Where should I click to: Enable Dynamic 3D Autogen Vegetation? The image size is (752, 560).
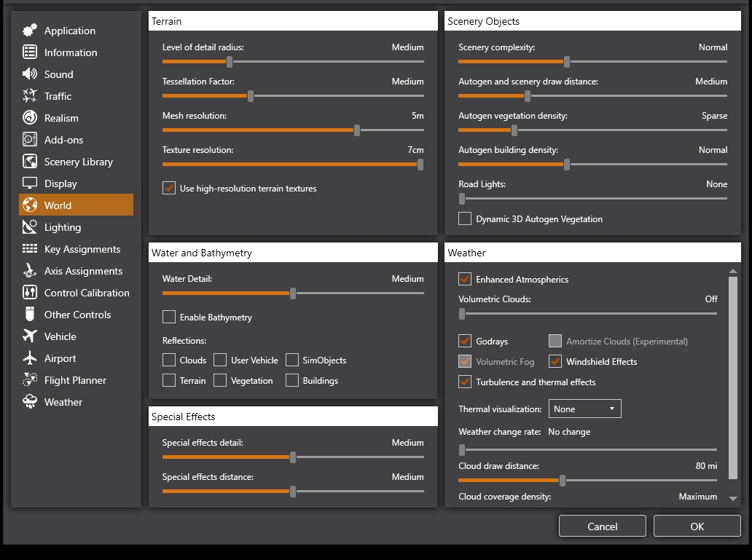click(464, 218)
